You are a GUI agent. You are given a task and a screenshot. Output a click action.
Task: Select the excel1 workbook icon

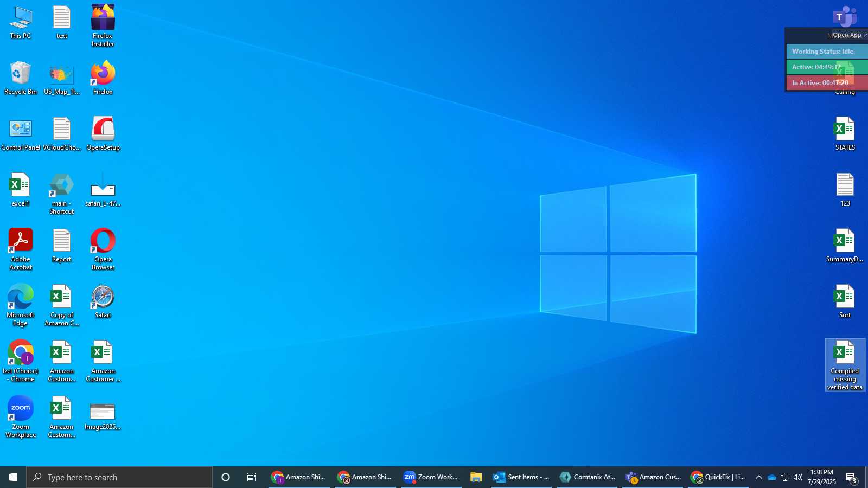[x=21, y=190]
